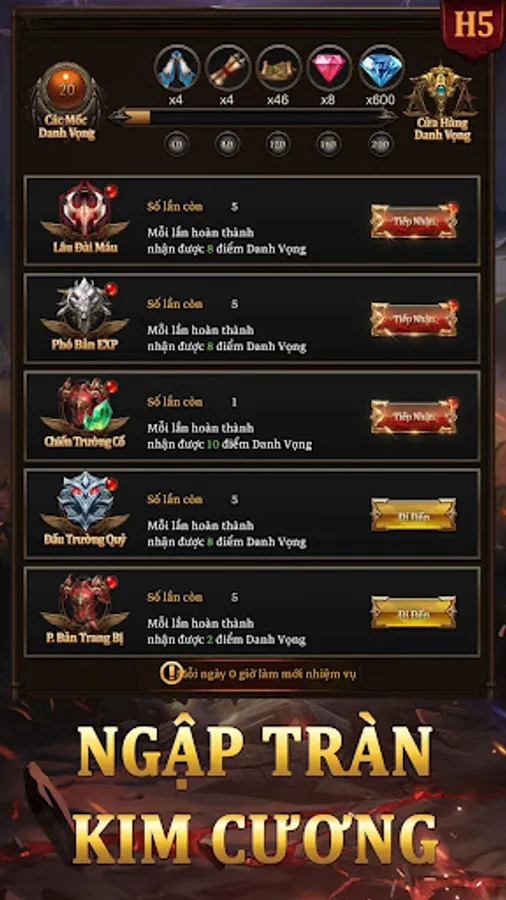The height and width of the screenshot is (900, 506).
Task: Click Đi Đến for Đấu Trường Quỷ
Action: pos(414,514)
